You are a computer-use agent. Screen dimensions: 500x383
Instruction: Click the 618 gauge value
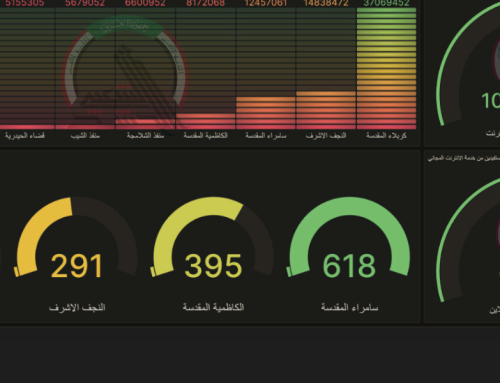tap(349, 266)
